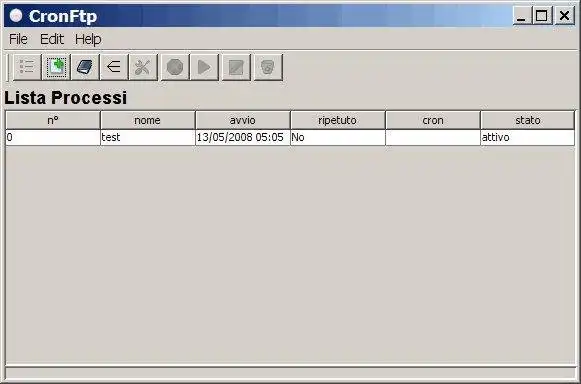The image size is (581, 384).
Task: Click the play triangle toolbar icon
Action: pyautogui.click(x=204, y=67)
